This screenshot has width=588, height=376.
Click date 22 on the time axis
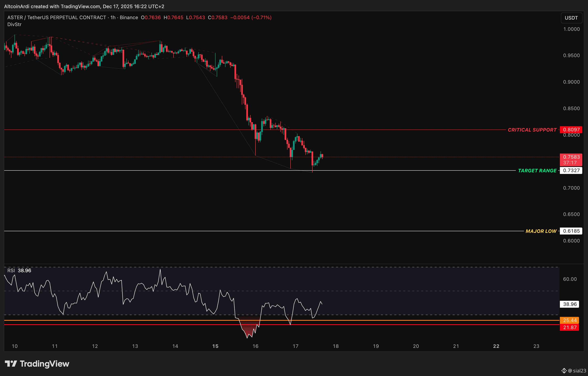tap(496, 346)
